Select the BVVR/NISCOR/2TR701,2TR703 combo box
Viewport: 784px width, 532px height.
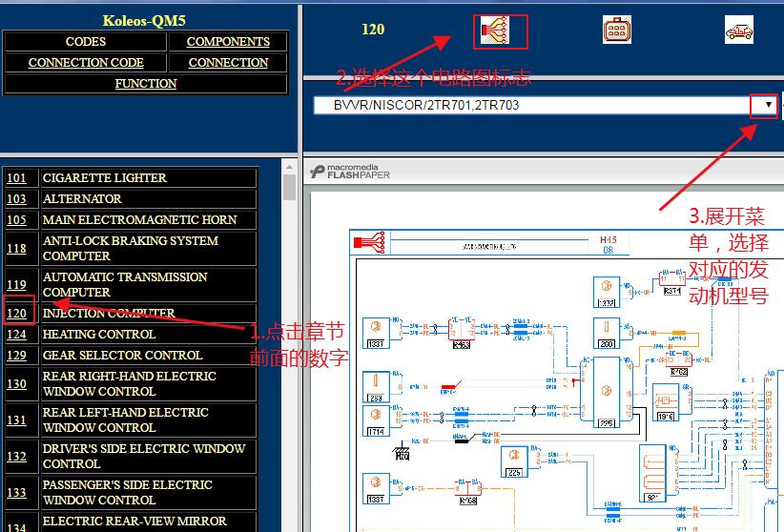(545, 105)
